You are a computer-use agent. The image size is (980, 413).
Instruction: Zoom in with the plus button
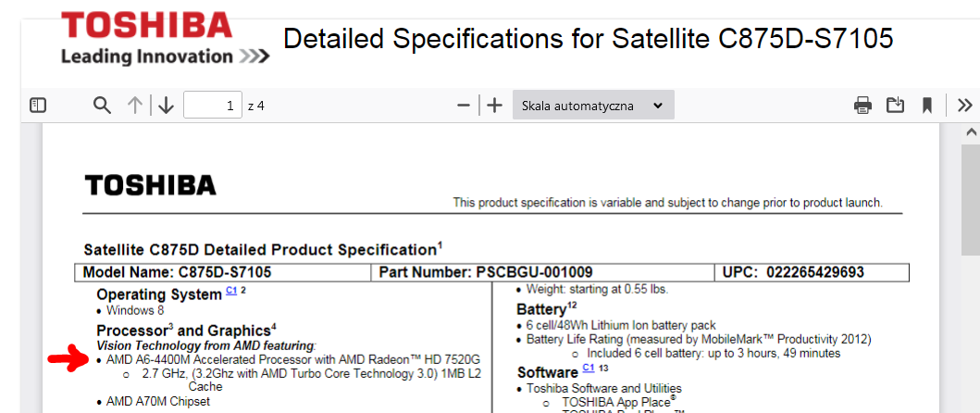tap(494, 106)
